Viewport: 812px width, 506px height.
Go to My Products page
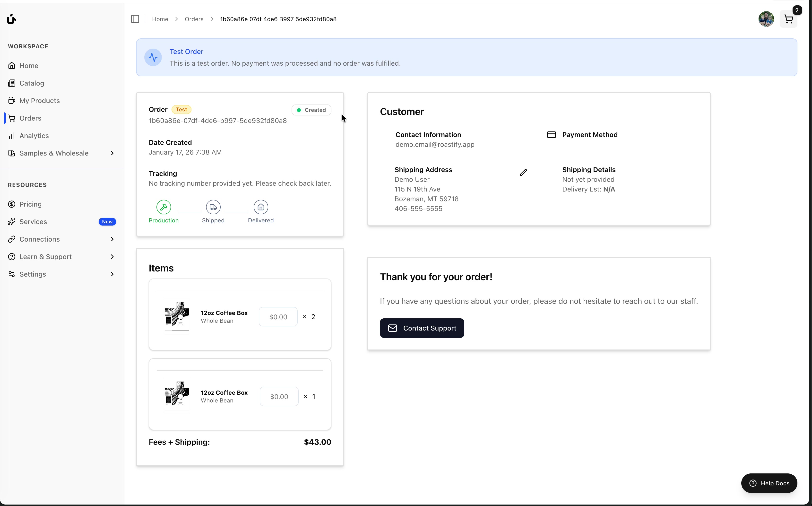[39, 101]
